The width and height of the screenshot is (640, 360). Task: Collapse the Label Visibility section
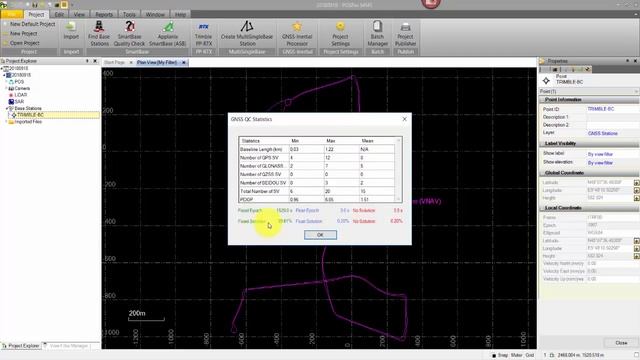[560, 144]
